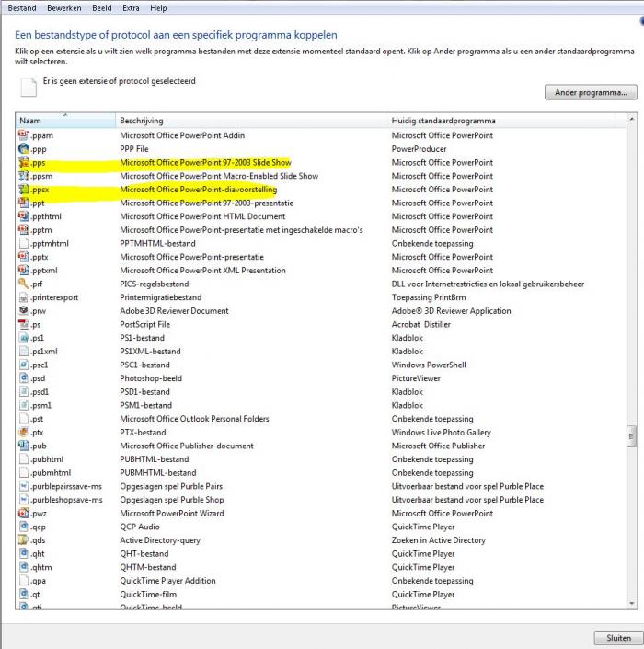Open the Extra menu
The width and height of the screenshot is (644, 649).
tap(131, 8)
